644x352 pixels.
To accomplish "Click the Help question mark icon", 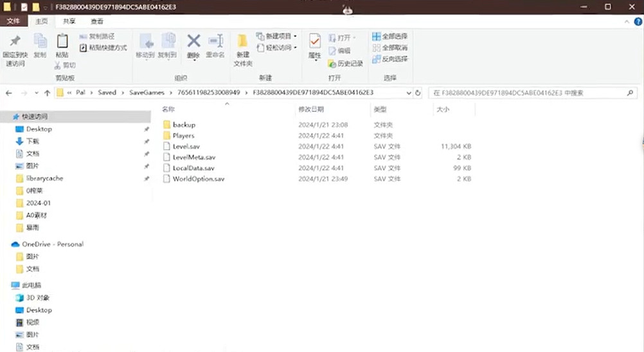I will [638, 22].
